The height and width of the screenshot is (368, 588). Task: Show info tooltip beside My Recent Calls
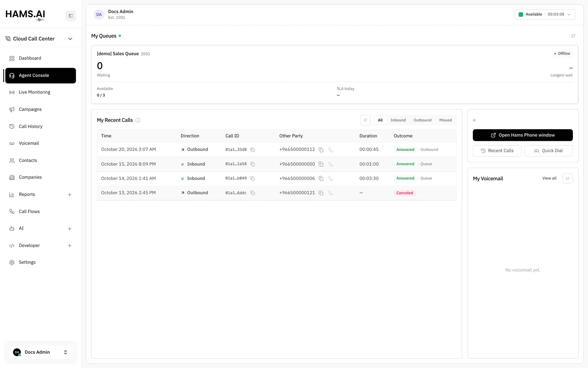coord(138,120)
